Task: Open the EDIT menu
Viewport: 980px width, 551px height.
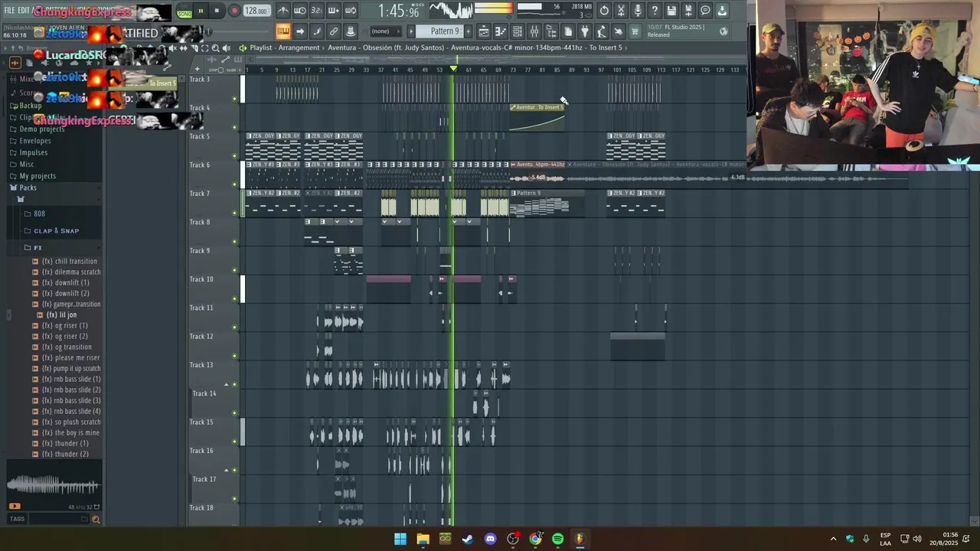Action: [24, 11]
